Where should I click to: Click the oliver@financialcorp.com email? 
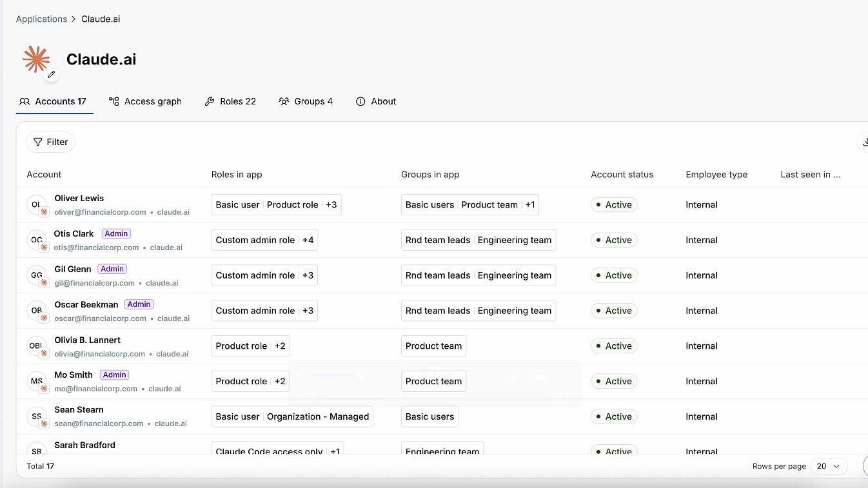[x=100, y=212]
